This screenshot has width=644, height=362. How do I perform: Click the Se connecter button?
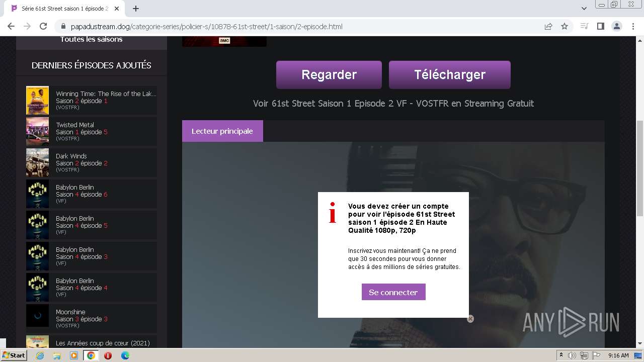393,292
